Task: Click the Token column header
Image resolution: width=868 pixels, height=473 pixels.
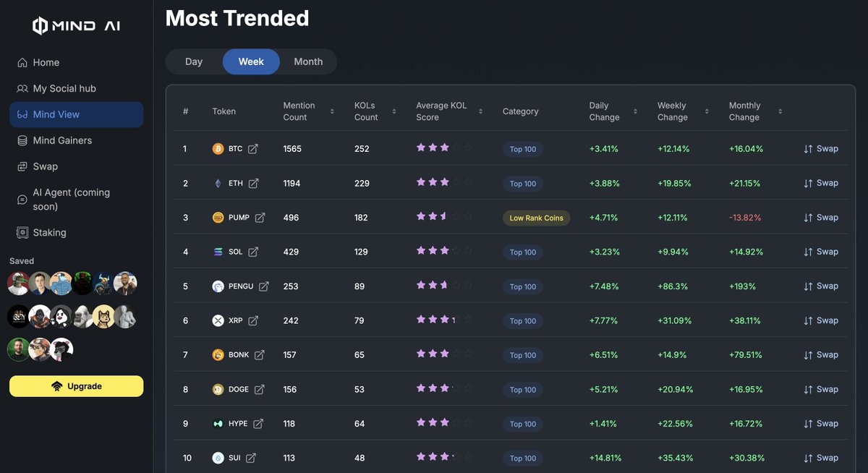Action: (224, 111)
